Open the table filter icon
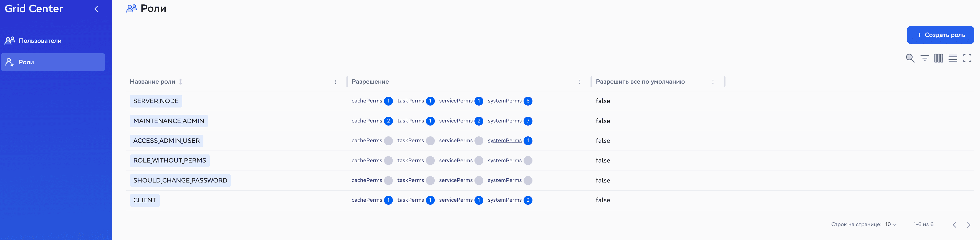 (x=925, y=58)
